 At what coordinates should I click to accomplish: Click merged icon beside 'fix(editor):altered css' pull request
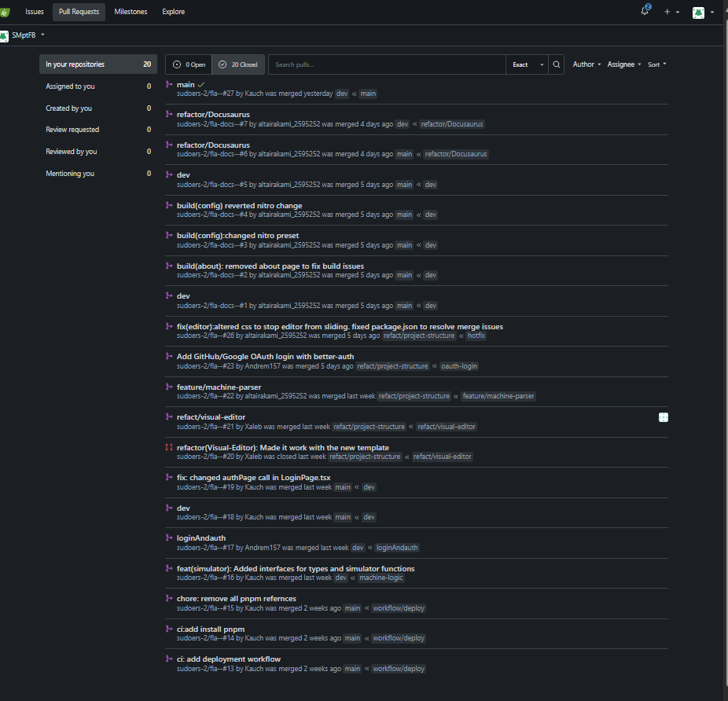(169, 326)
